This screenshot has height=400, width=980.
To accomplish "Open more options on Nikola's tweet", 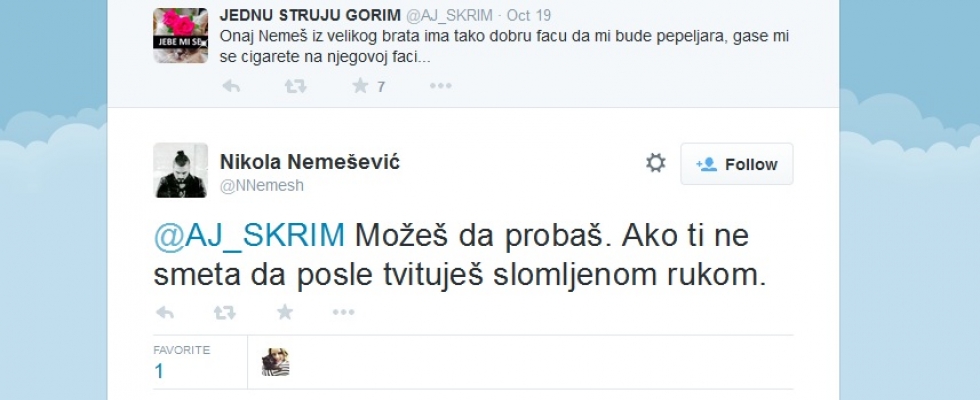I will coord(343,312).
